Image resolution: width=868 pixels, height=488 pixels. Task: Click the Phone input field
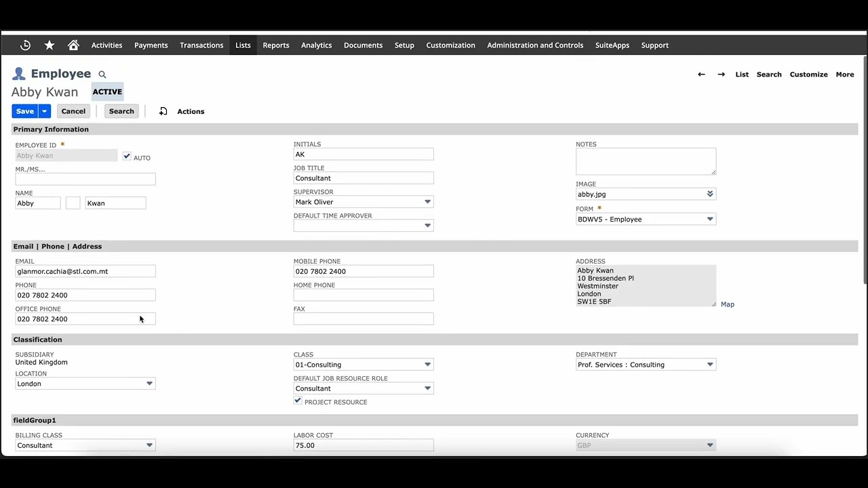click(85, 295)
